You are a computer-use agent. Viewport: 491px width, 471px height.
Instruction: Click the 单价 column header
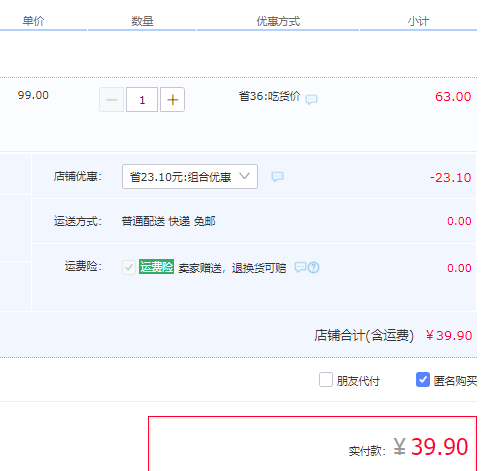[x=33, y=21]
